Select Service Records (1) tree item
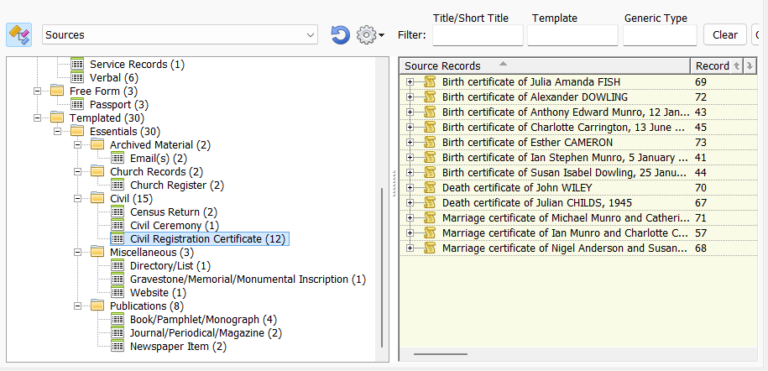 coord(137,64)
